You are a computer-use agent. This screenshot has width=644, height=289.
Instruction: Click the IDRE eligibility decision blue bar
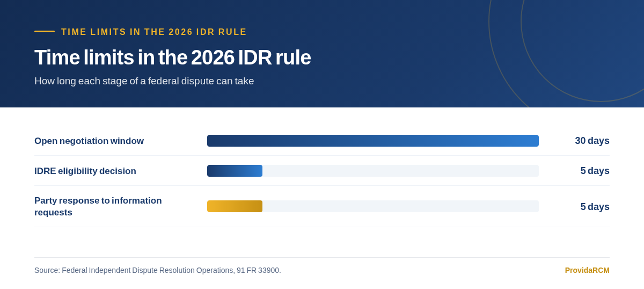pyautogui.click(x=235, y=171)
